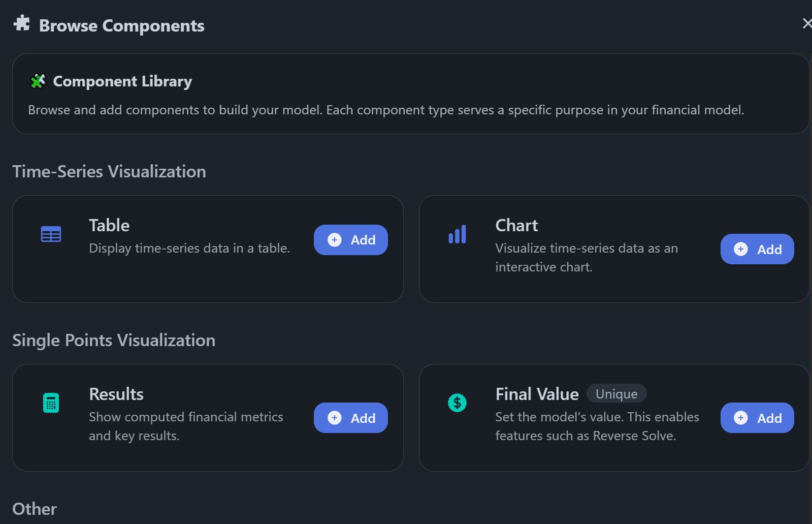This screenshot has width=812, height=524.
Task: Click the teal calculator Results icon
Action: click(x=51, y=403)
